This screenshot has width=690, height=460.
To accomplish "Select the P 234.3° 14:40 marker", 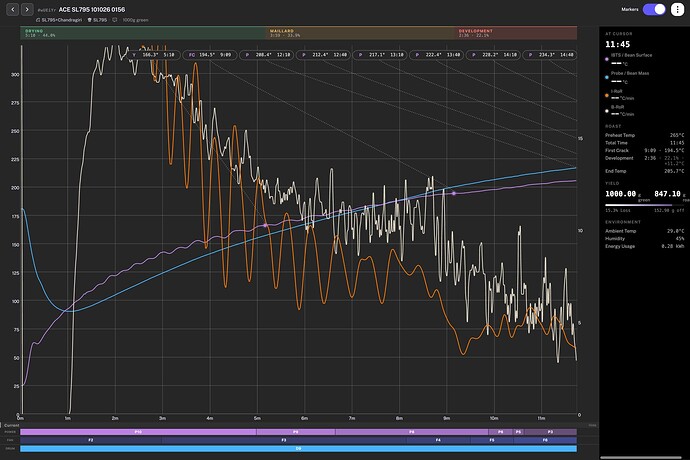I will coord(550,55).
